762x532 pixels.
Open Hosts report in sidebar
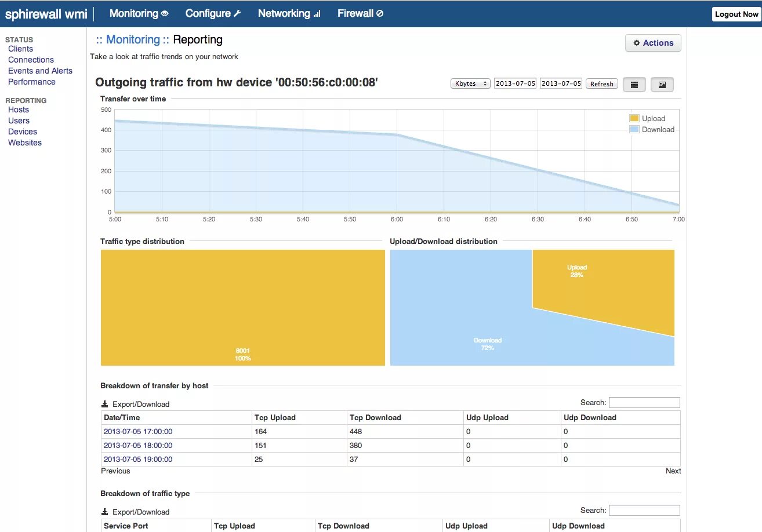click(19, 110)
